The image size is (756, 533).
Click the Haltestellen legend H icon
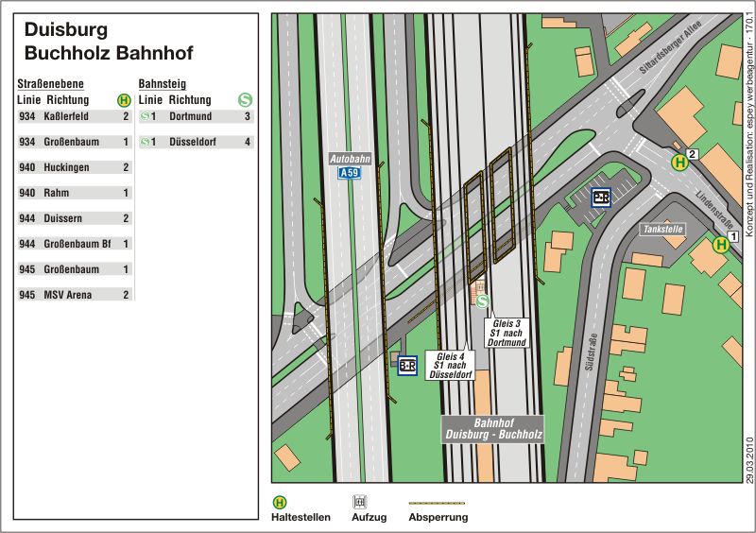click(x=280, y=502)
